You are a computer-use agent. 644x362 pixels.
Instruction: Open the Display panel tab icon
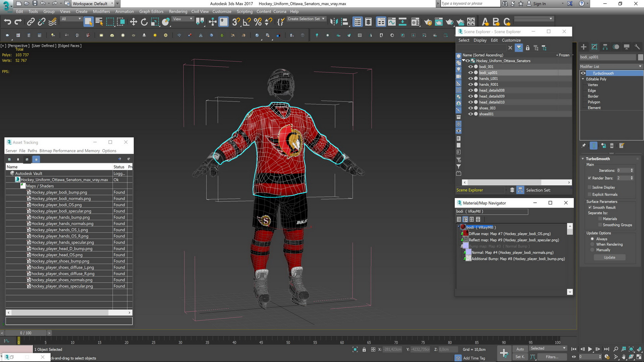(x=627, y=47)
